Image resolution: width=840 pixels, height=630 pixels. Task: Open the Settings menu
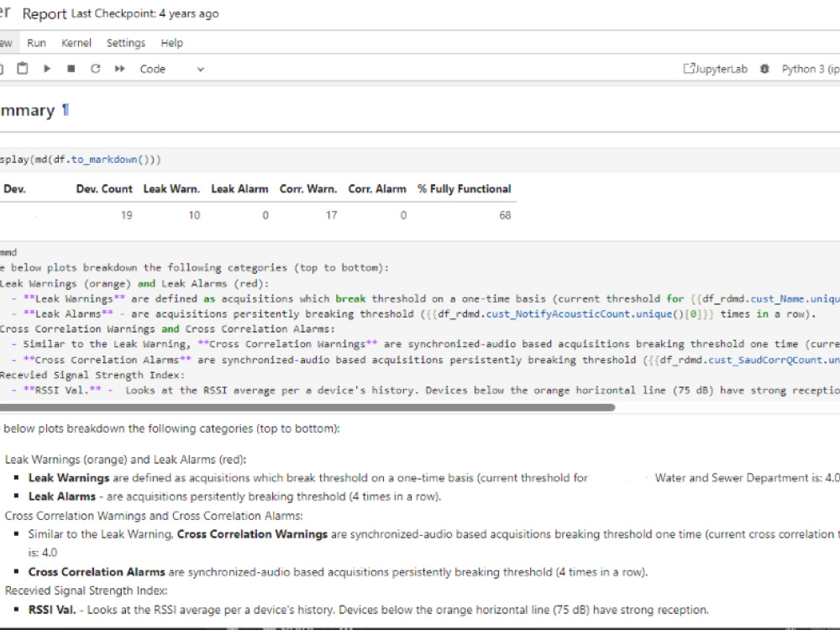pos(126,43)
